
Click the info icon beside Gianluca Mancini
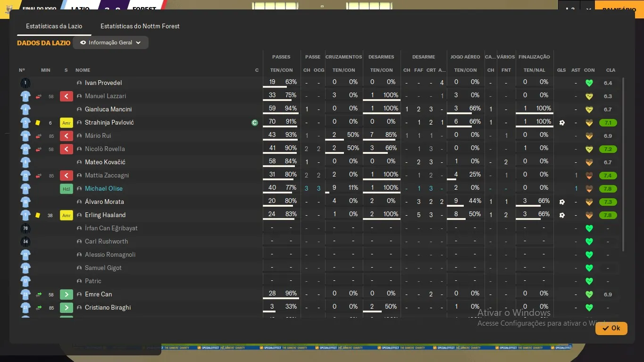coord(79,109)
